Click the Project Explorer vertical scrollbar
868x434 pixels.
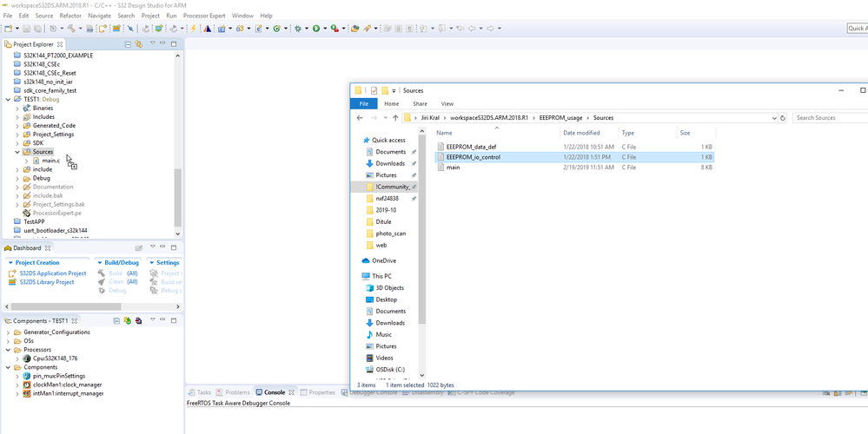point(178,196)
